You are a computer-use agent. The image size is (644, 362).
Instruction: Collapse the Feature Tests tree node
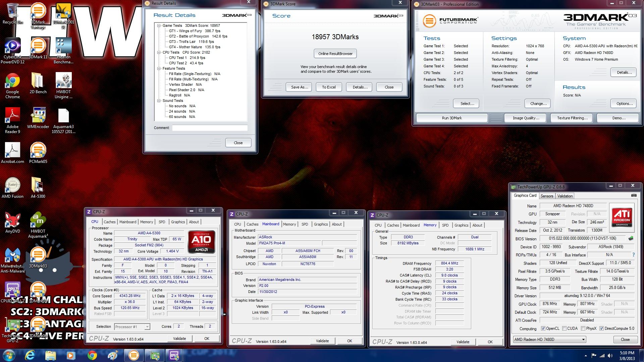pos(159,68)
